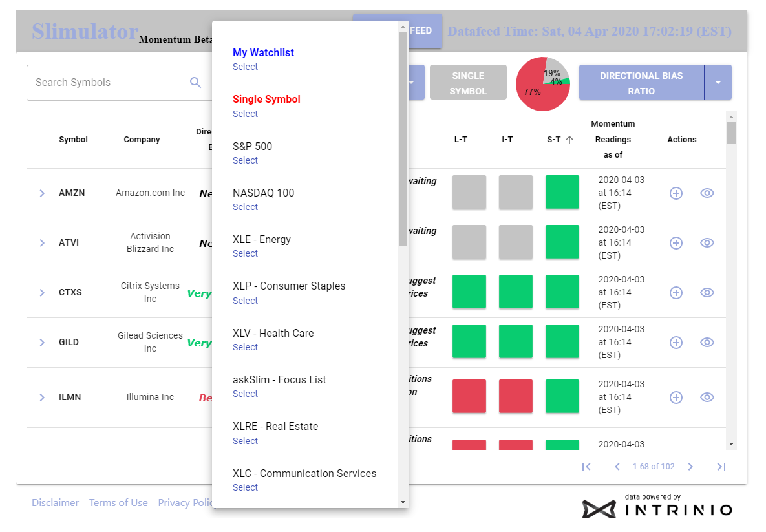Screen dimensions: 766x532
Task: Click the Directional Bias Ratio button
Action: point(641,83)
